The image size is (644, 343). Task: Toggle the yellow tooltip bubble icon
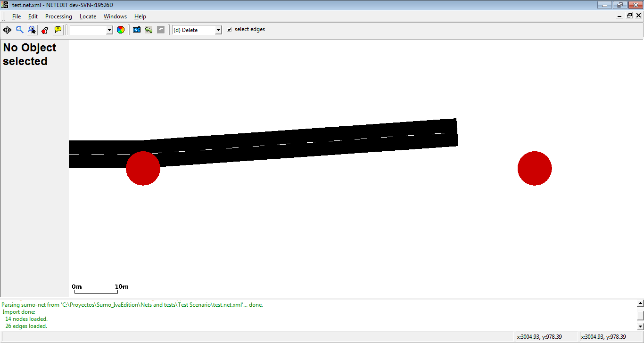58,30
